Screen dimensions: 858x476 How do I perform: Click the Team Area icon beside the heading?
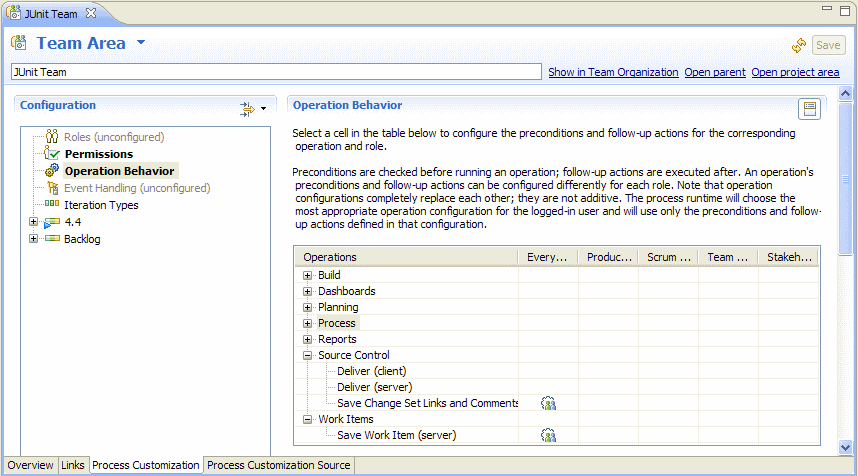19,43
